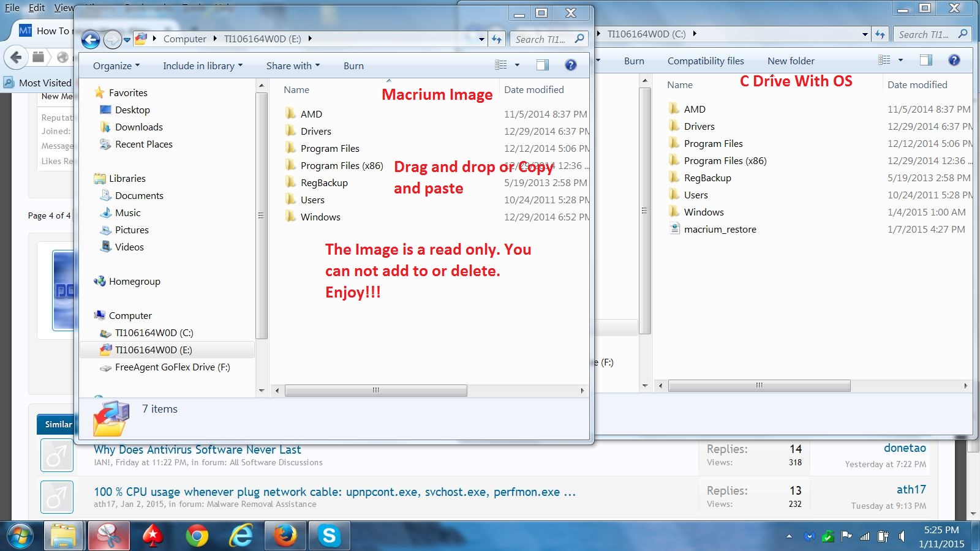Screen dimensions: 980x551
Task: Open the Most Visited bookmarks
Action: click(38, 83)
